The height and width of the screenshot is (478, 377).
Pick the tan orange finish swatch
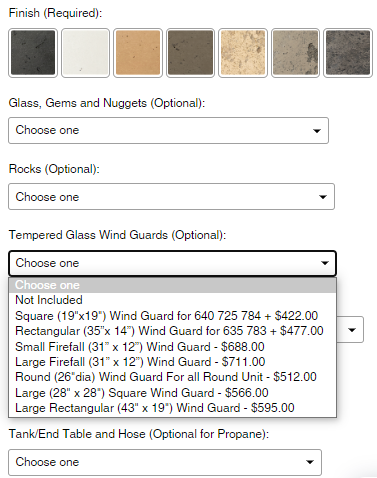(x=138, y=53)
